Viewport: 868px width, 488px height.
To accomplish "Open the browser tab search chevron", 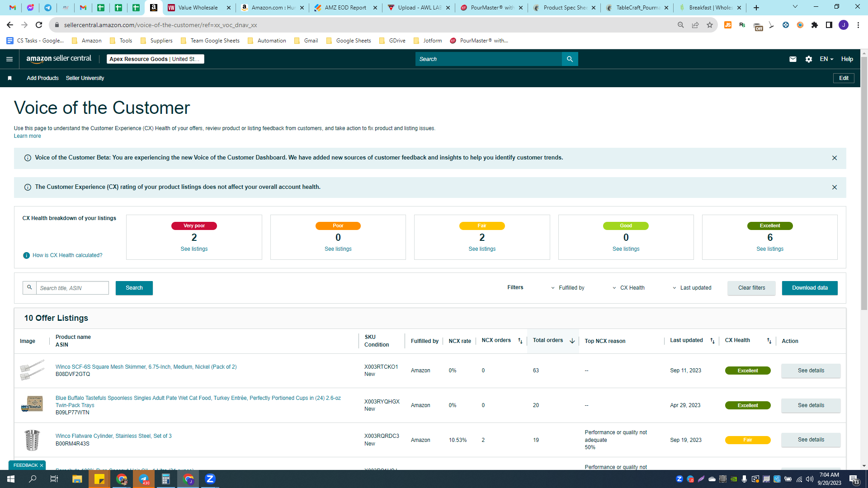I will click(x=795, y=7).
